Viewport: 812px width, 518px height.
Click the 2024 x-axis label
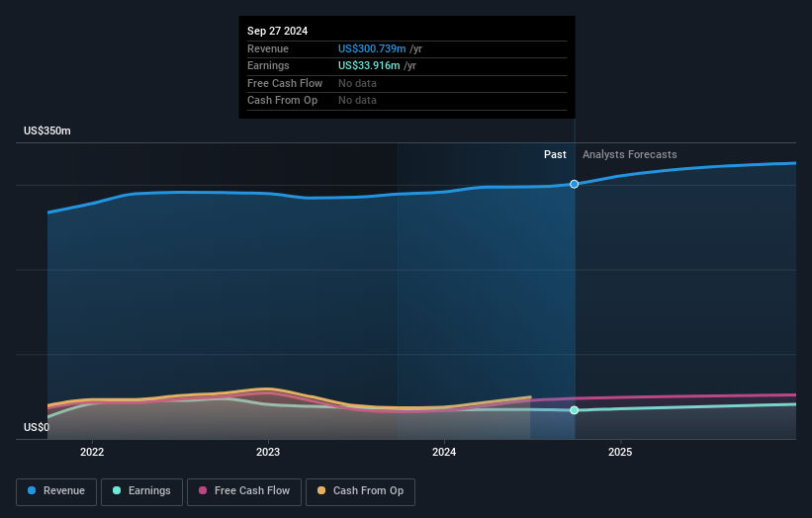(x=444, y=453)
